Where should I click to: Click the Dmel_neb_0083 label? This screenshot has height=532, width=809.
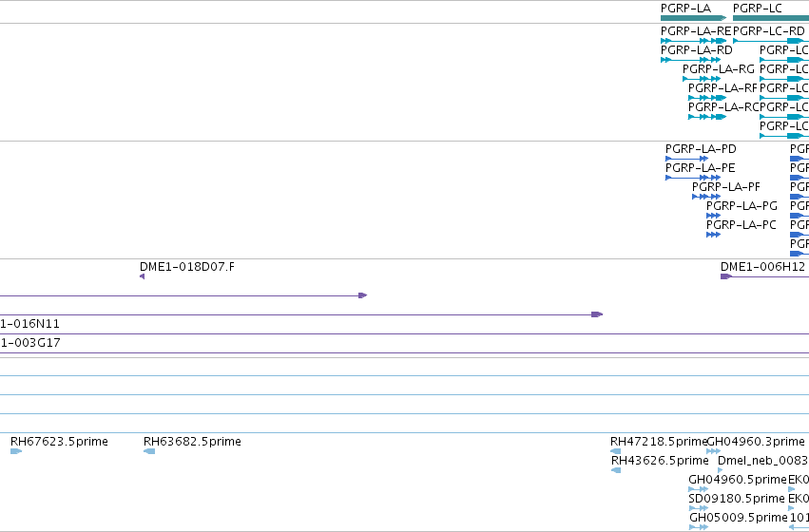click(x=762, y=461)
